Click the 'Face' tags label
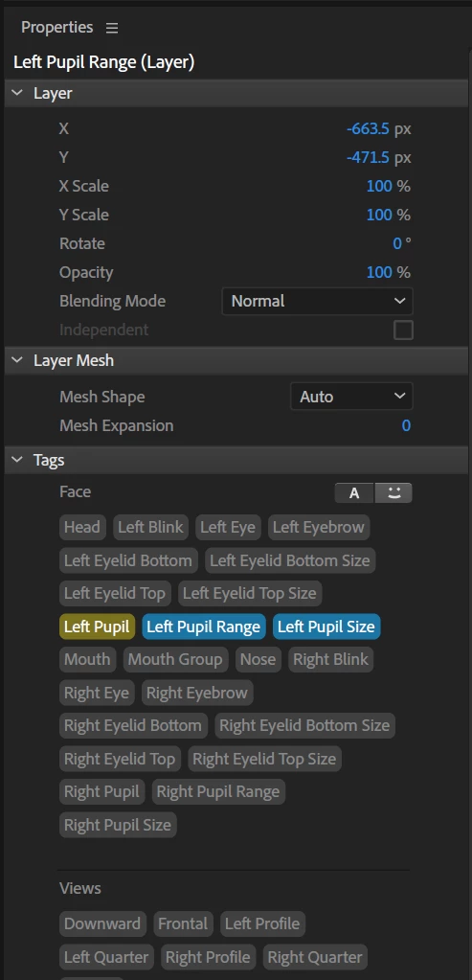Screen dimensions: 472x980 coord(76,492)
